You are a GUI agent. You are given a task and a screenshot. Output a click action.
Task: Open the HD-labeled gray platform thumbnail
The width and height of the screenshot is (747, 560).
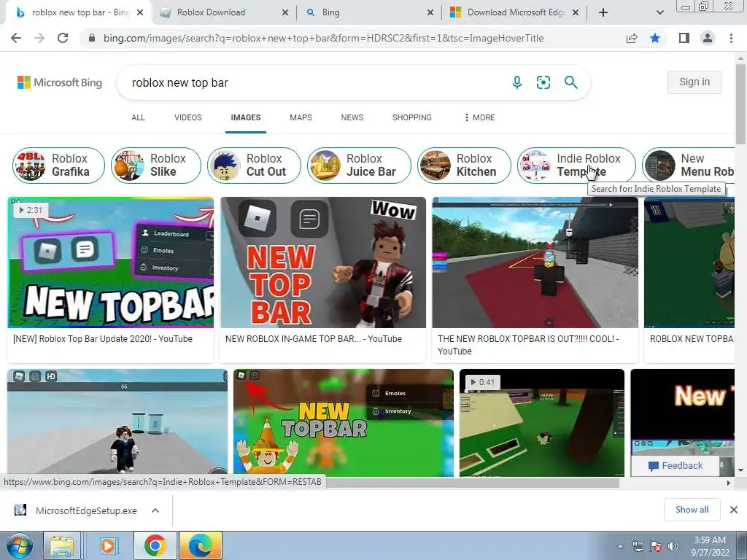point(117,423)
